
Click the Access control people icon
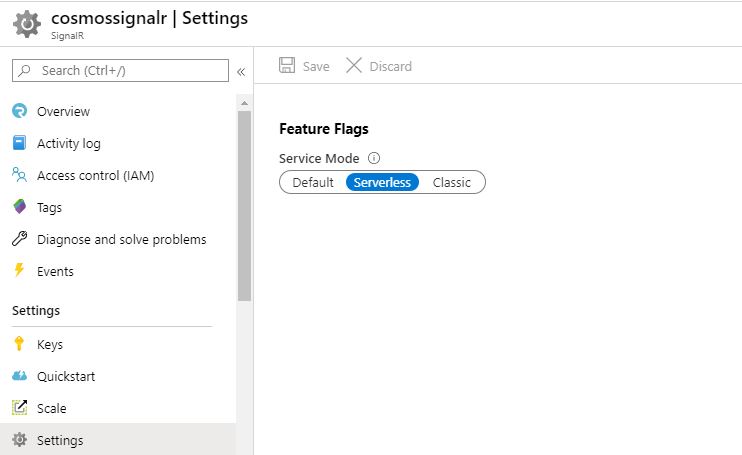(x=19, y=175)
